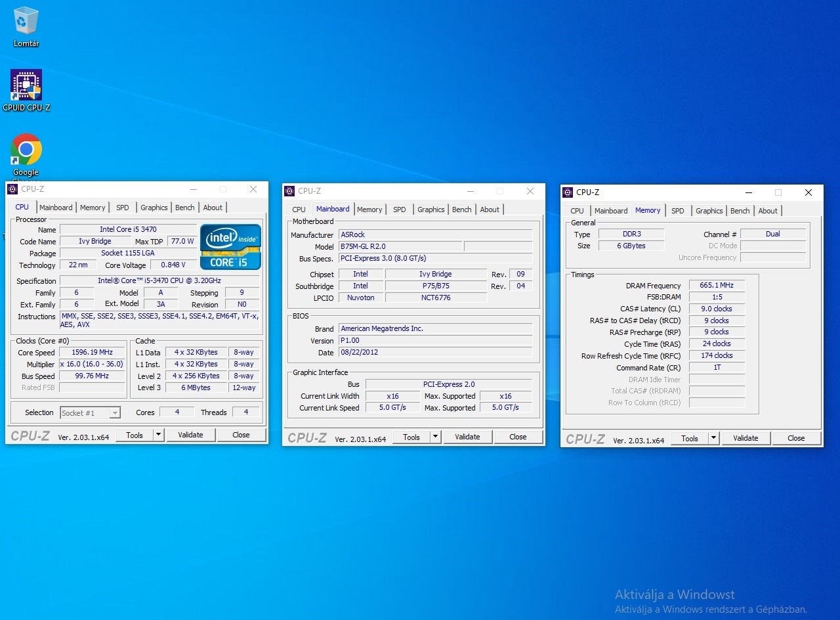Open the Tools dropdown arrow in the Memory window
The image size is (840, 620).
(713, 438)
